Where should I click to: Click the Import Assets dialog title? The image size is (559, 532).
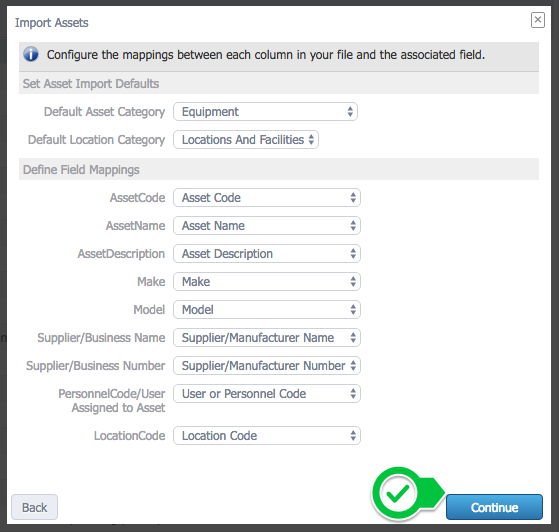52,23
